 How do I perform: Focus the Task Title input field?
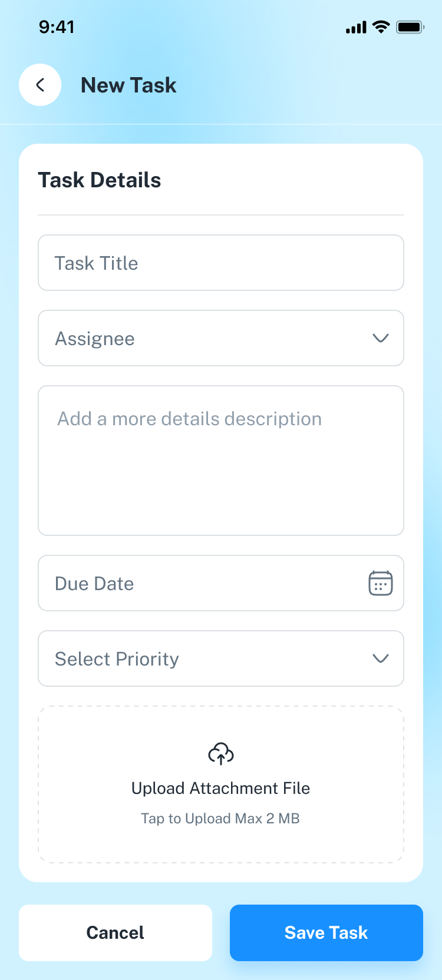click(x=221, y=263)
